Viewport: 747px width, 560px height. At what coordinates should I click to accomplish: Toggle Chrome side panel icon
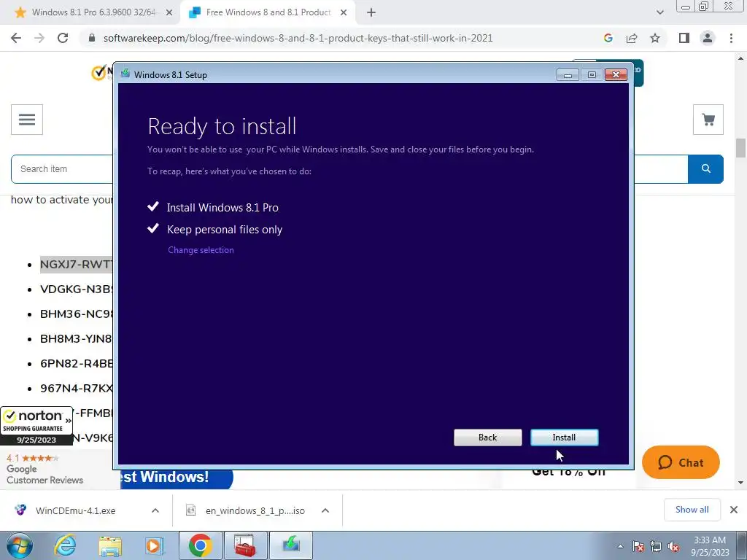click(x=684, y=38)
